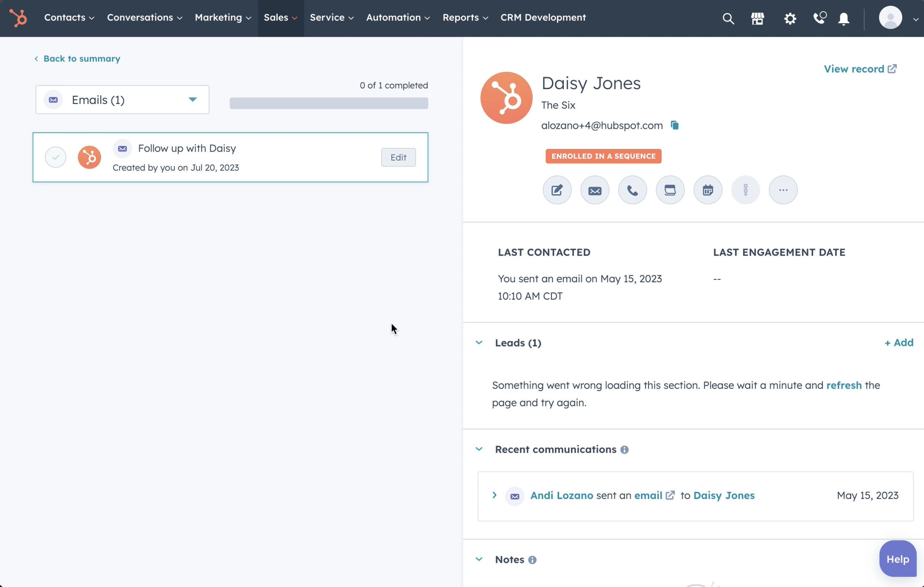
Task: Expand the Notes section chevron
Action: click(x=480, y=559)
